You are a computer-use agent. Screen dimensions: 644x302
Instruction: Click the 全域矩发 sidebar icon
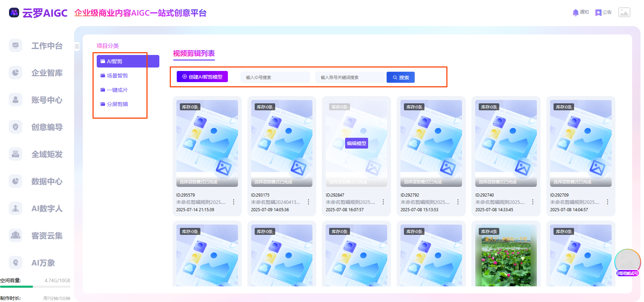16,154
